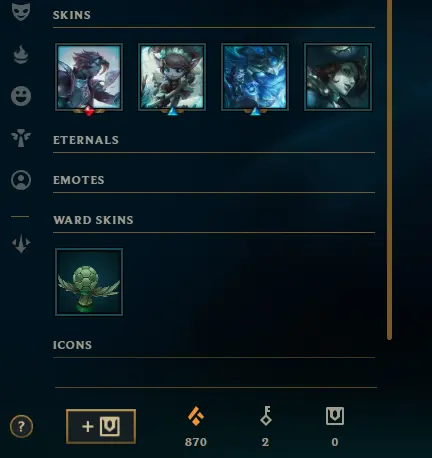This screenshot has height=458, width=432.
Task: Click the orange essence currency icon
Action: (x=196, y=416)
